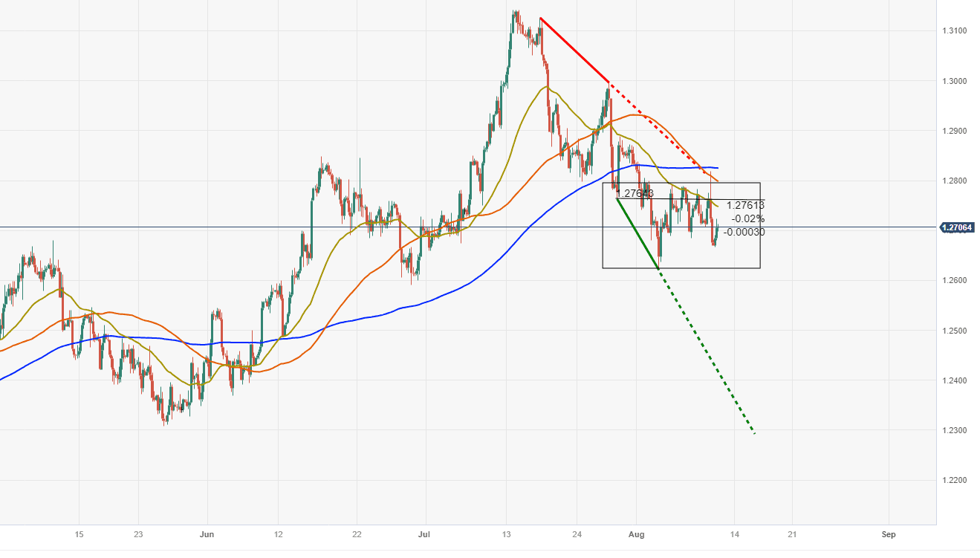Click the 12 date axis label

coord(277,534)
